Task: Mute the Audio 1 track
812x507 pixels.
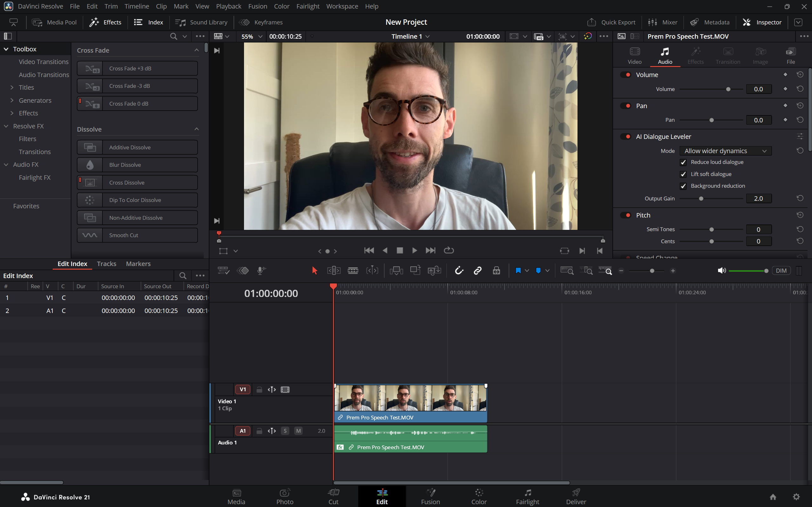Action: [x=298, y=431]
